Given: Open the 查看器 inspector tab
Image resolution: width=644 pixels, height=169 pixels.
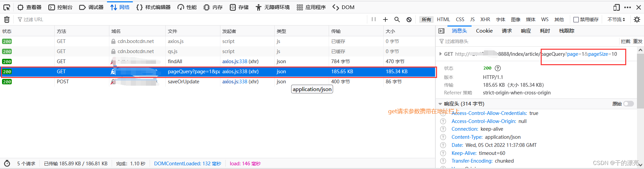Looking at the screenshot, I should pos(29,7).
